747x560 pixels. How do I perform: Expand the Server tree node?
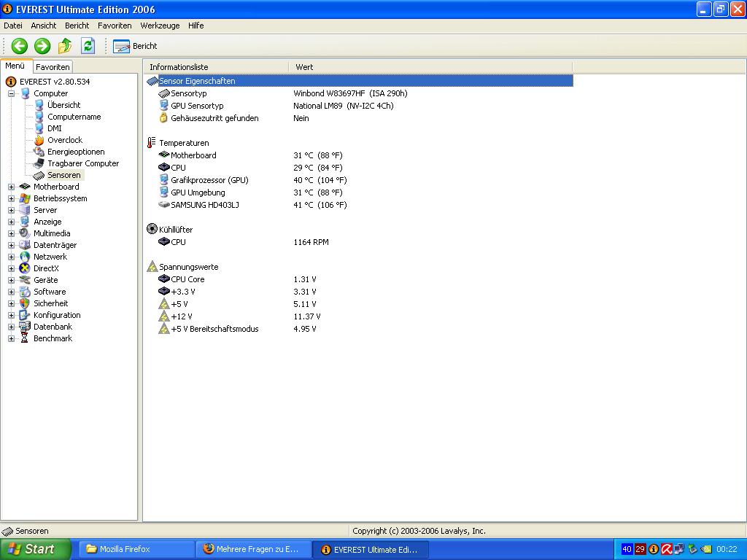[x=12, y=211]
